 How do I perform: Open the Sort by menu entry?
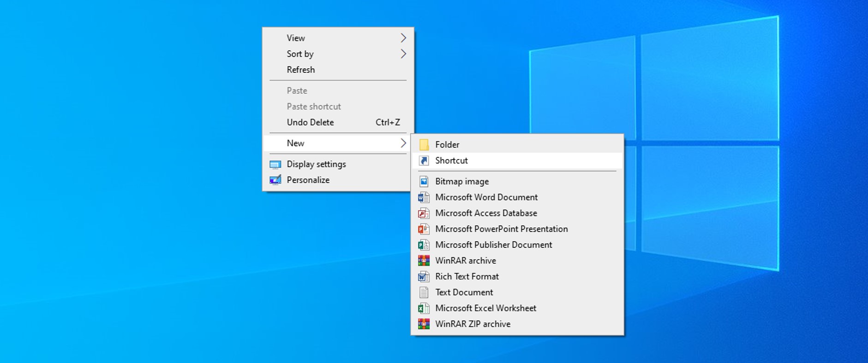pos(338,54)
